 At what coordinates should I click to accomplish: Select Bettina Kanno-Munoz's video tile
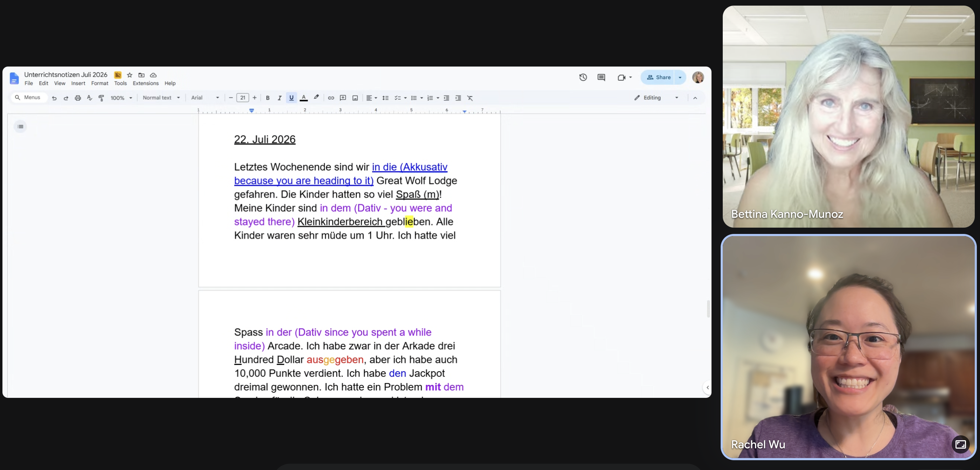[848, 117]
